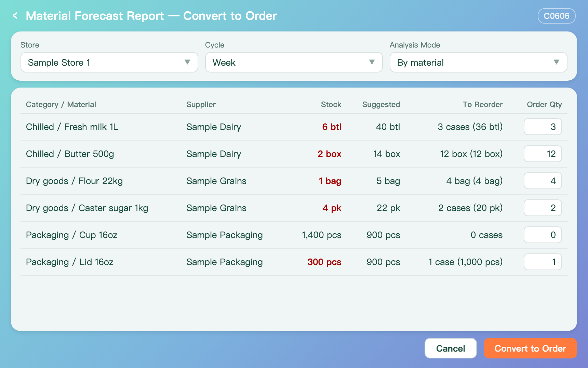
Task: Select 'Dry goods / Caster sugar 1kg' name
Action: click(x=87, y=208)
